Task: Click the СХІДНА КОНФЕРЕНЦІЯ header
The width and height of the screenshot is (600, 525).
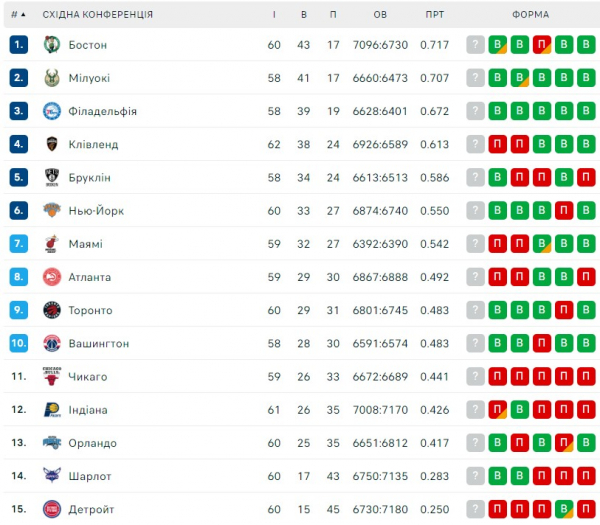Action: coord(98,15)
